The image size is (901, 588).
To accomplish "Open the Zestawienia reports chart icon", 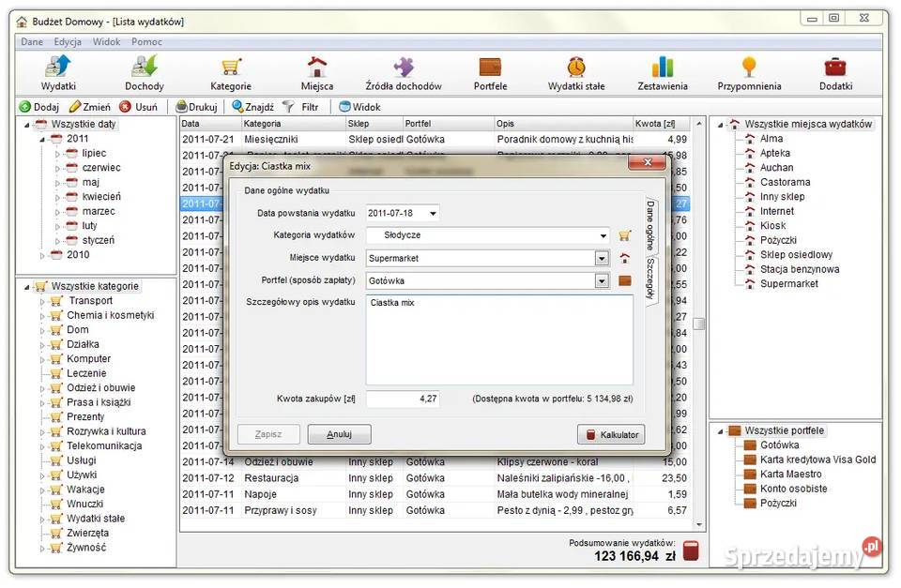I will click(663, 73).
